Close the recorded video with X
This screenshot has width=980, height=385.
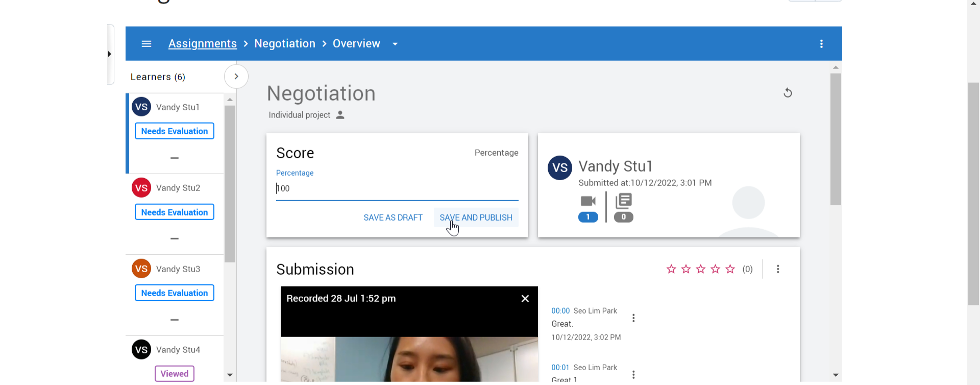click(525, 299)
